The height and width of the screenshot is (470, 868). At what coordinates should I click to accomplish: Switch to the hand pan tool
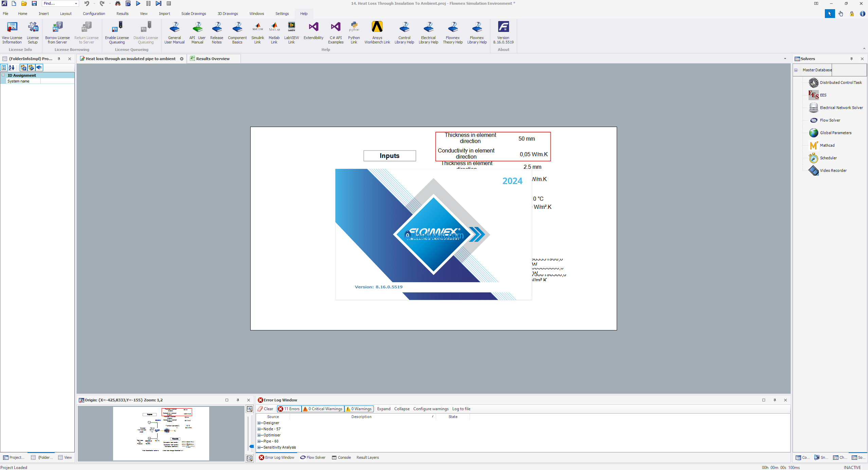841,14
